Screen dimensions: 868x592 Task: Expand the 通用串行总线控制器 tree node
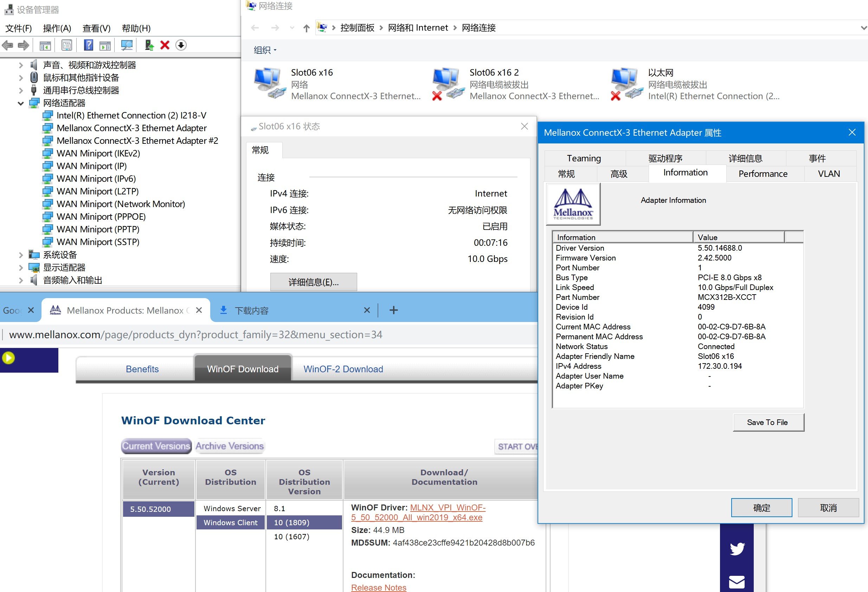pos(21,90)
